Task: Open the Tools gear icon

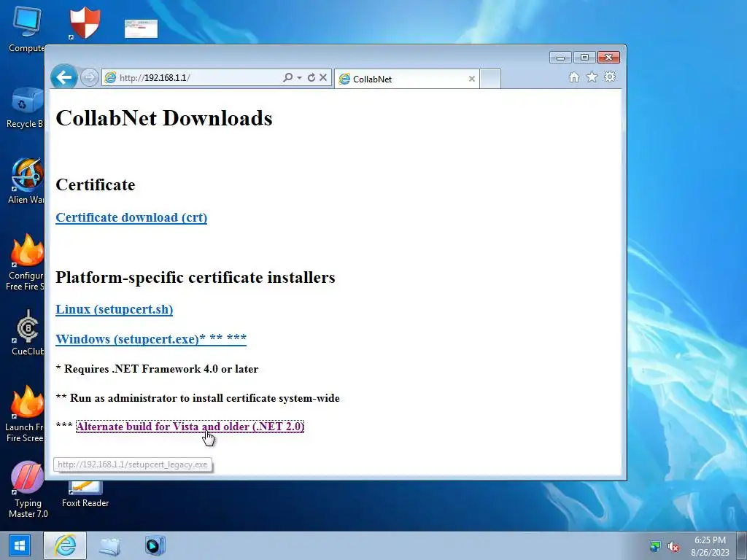Action: 610,77
